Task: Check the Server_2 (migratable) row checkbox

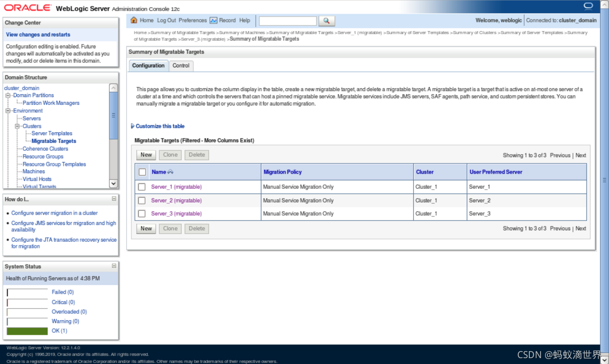Action: click(x=142, y=201)
